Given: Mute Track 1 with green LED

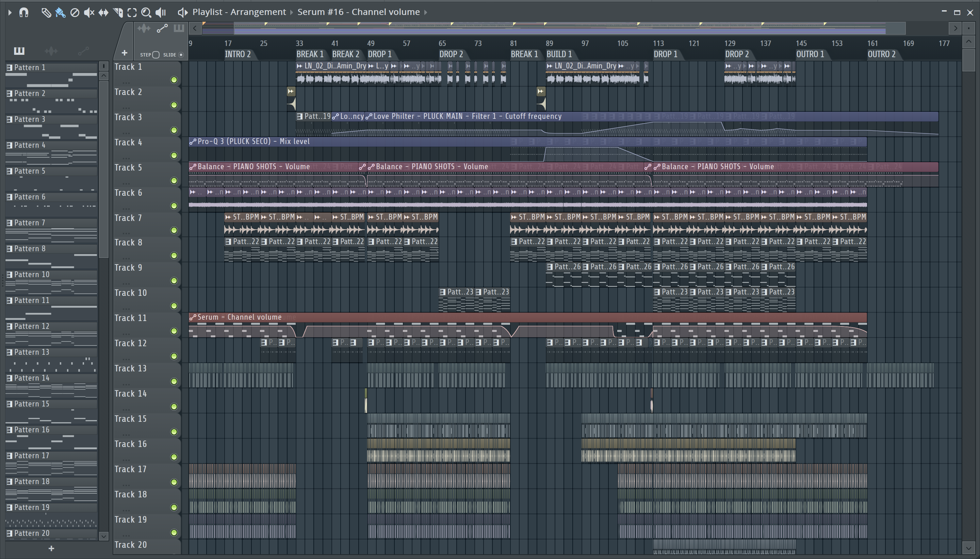Looking at the screenshot, I should click(174, 80).
